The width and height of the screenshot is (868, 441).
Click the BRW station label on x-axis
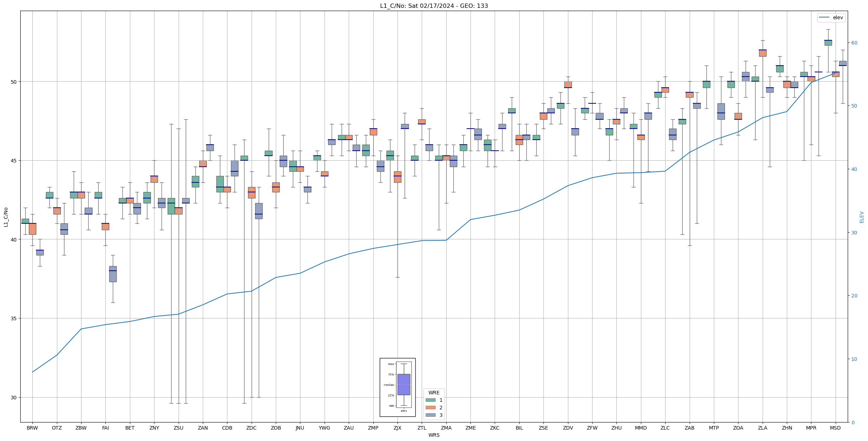point(32,428)
